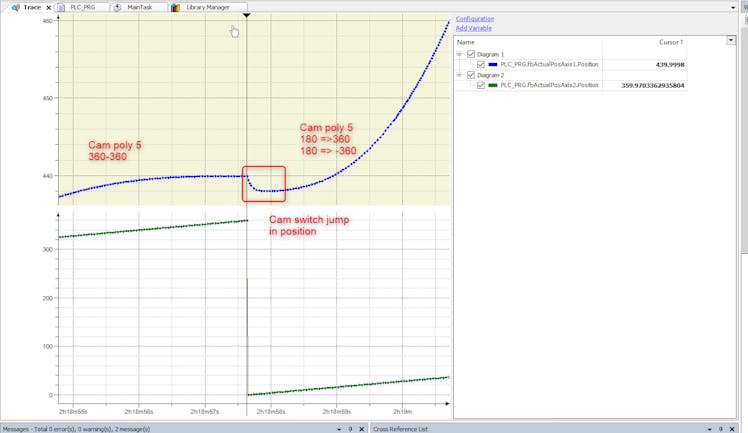Close the Messages panel

pyautogui.click(x=361, y=428)
